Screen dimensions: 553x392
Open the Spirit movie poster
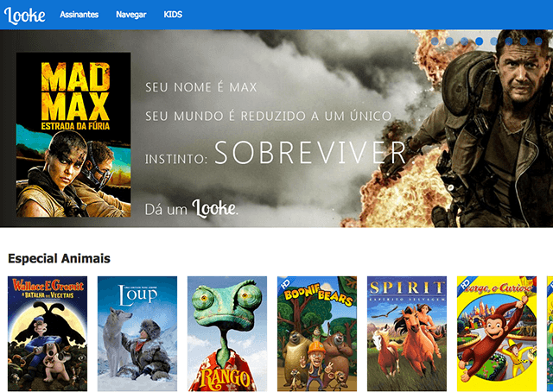407,333
